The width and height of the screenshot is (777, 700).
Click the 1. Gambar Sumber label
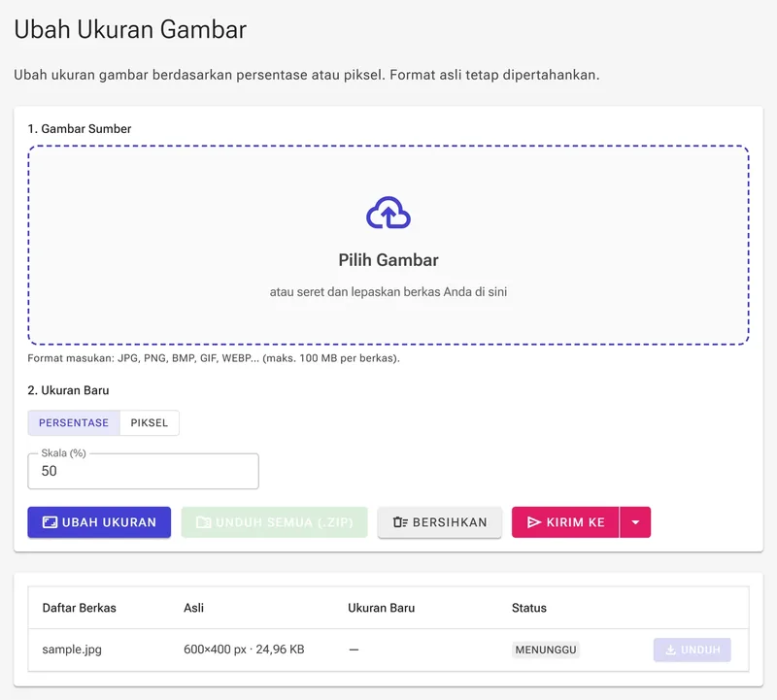(80, 129)
